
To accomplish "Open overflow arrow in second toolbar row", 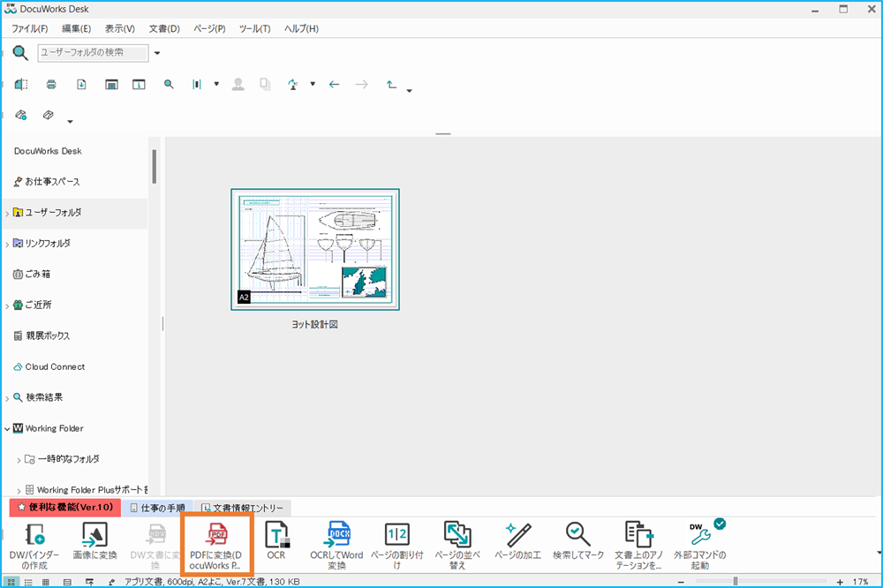I will pyautogui.click(x=70, y=121).
